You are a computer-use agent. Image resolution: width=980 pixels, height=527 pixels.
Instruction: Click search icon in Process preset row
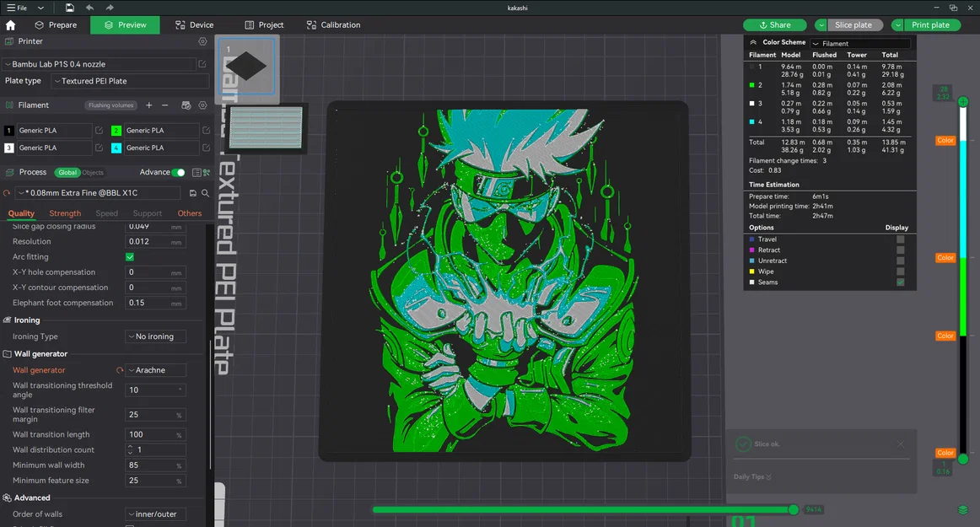click(205, 193)
